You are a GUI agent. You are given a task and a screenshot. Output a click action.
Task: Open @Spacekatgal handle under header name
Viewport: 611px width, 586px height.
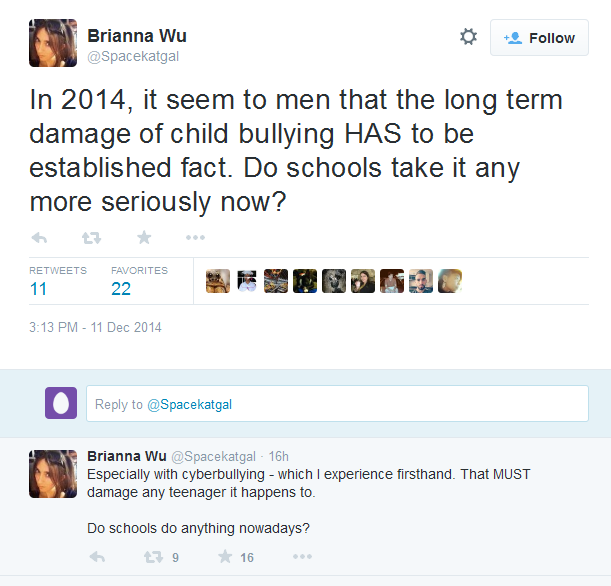coord(133,56)
